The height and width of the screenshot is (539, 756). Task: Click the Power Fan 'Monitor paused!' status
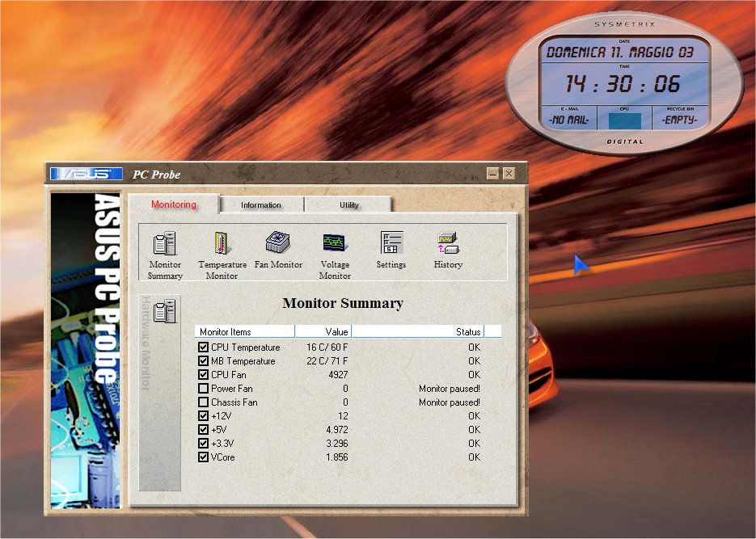[x=450, y=388]
